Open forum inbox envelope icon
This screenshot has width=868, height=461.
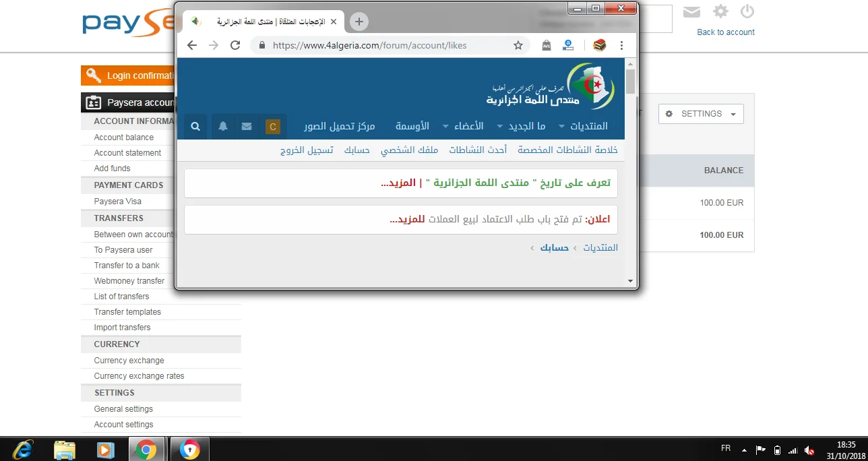click(x=247, y=127)
